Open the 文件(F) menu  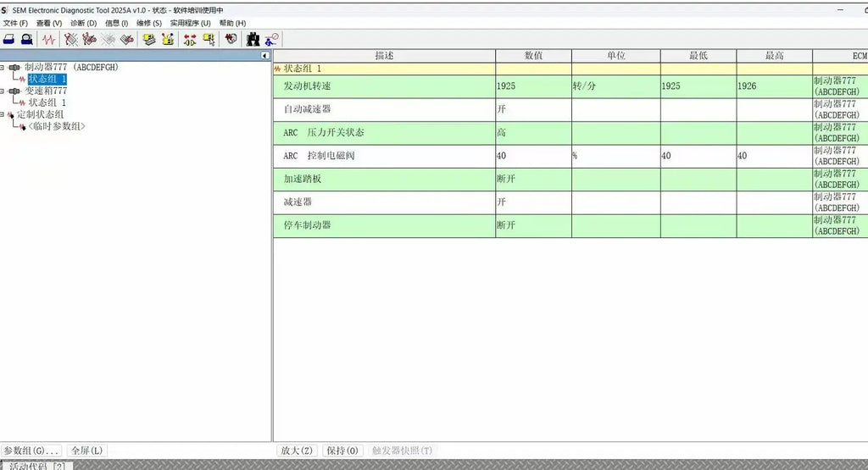pos(15,23)
